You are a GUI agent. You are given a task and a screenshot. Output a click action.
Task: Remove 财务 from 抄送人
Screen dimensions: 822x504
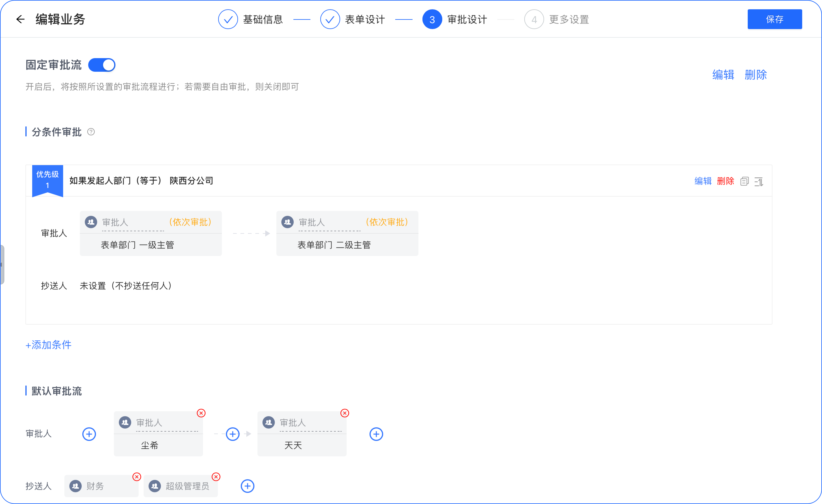[137, 477]
